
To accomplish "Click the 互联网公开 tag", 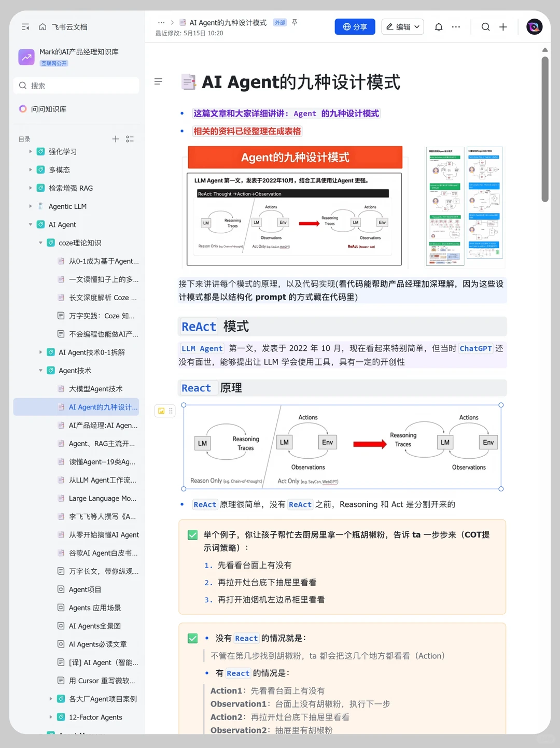I will (x=54, y=63).
